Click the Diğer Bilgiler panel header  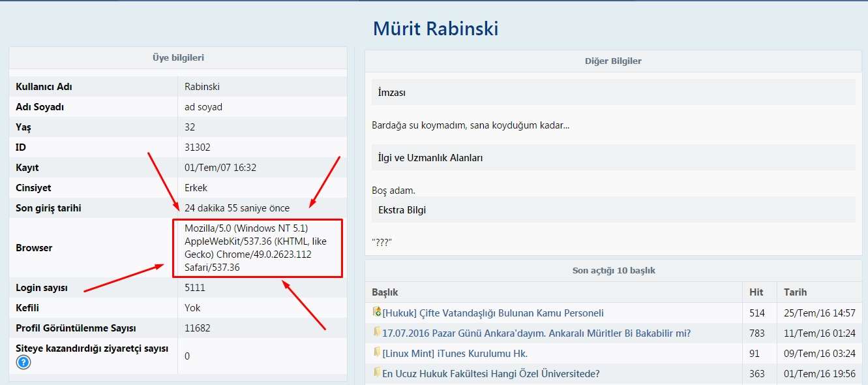tap(613, 61)
